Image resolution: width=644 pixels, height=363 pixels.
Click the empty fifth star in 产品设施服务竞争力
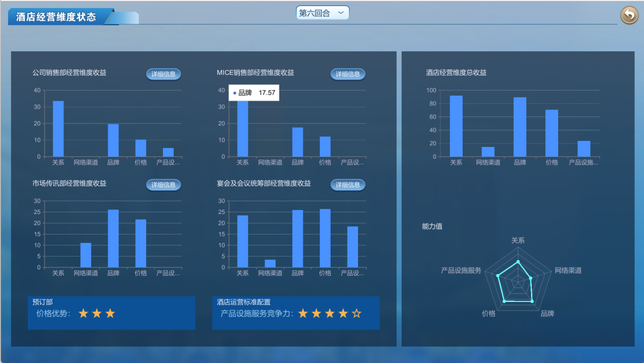click(357, 313)
